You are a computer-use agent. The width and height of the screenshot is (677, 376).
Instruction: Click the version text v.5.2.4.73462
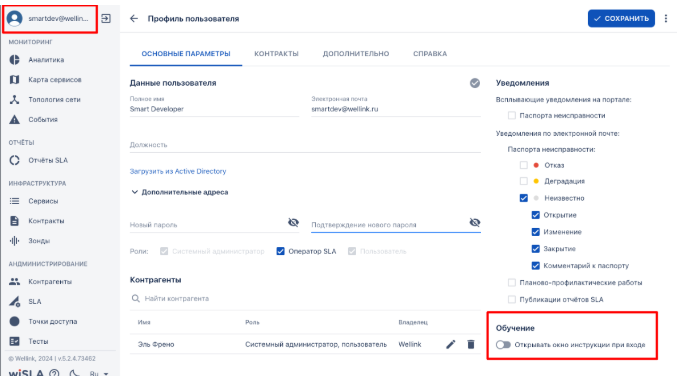[x=76, y=358]
